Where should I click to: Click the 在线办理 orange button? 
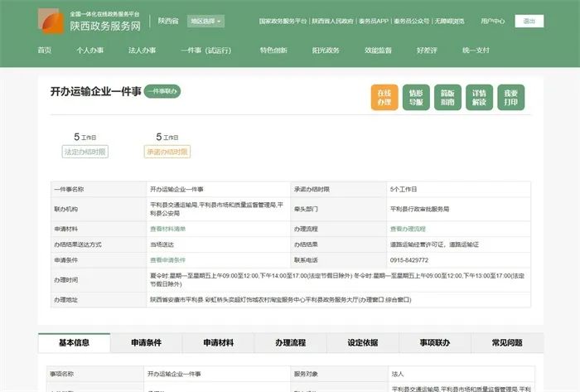384,98
